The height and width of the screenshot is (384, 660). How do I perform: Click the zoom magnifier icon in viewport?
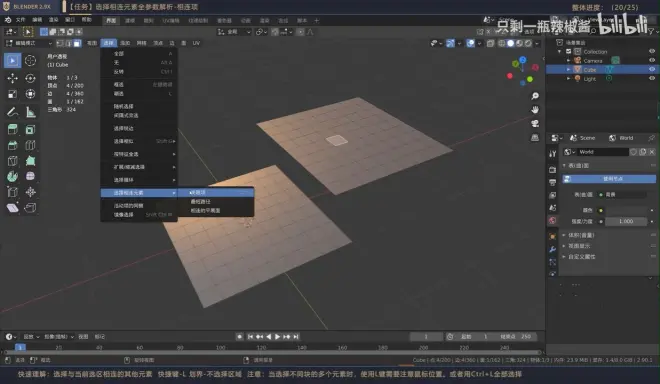coord(535,96)
